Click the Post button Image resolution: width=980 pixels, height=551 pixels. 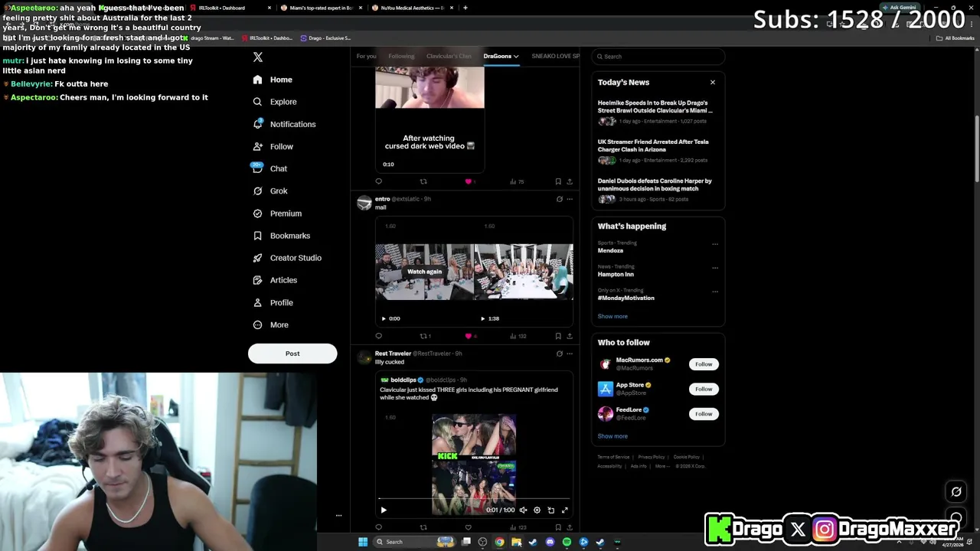tap(292, 354)
